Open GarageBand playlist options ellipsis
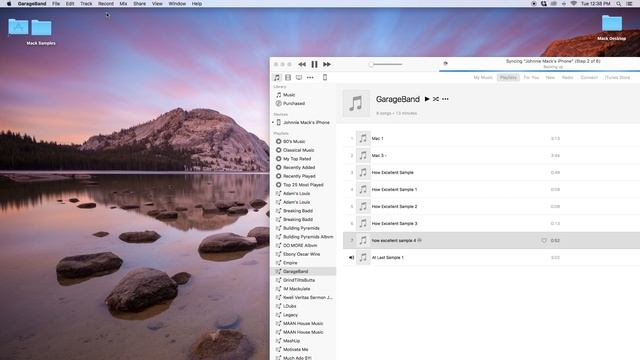Image resolution: width=640 pixels, height=360 pixels. pos(445,99)
